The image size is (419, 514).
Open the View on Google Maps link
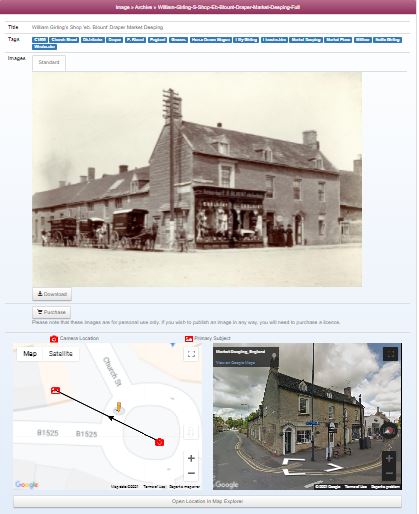pyautogui.click(x=235, y=362)
